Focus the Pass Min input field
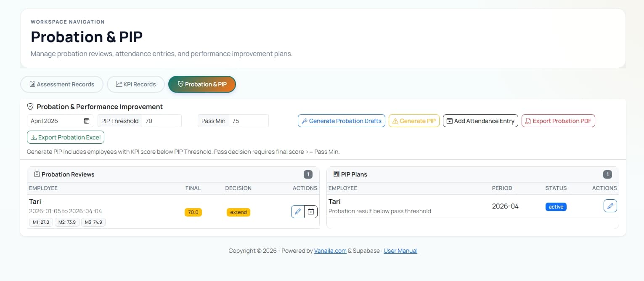644x281 pixels. point(249,121)
